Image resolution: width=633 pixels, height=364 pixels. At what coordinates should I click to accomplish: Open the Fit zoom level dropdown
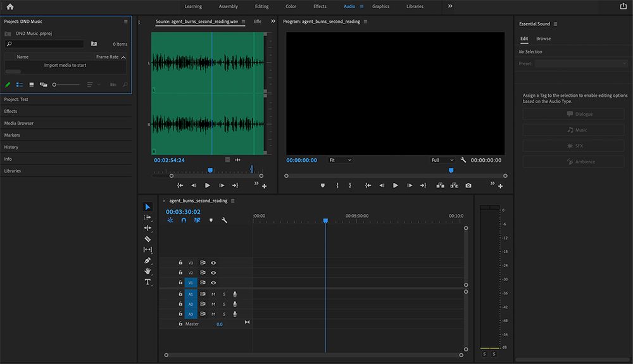(x=340, y=160)
